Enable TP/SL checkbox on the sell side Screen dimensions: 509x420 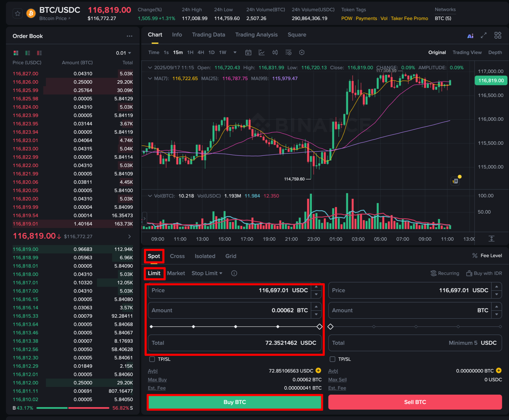[x=332, y=359]
